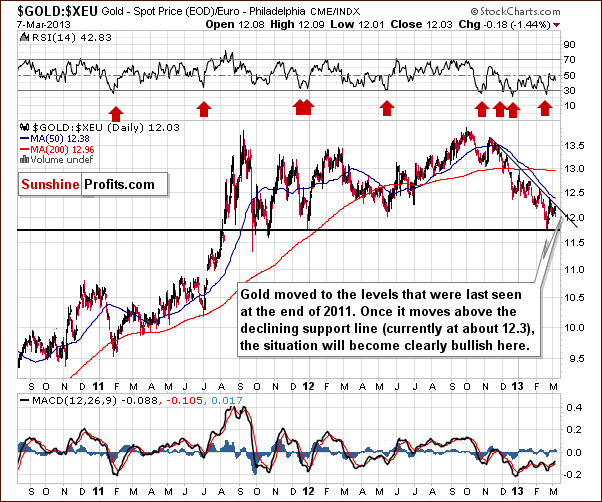The width and height of the screenshot is (602, 502).
Task: Click the red -0.105 MACD signal value
Action: (185, 401)
